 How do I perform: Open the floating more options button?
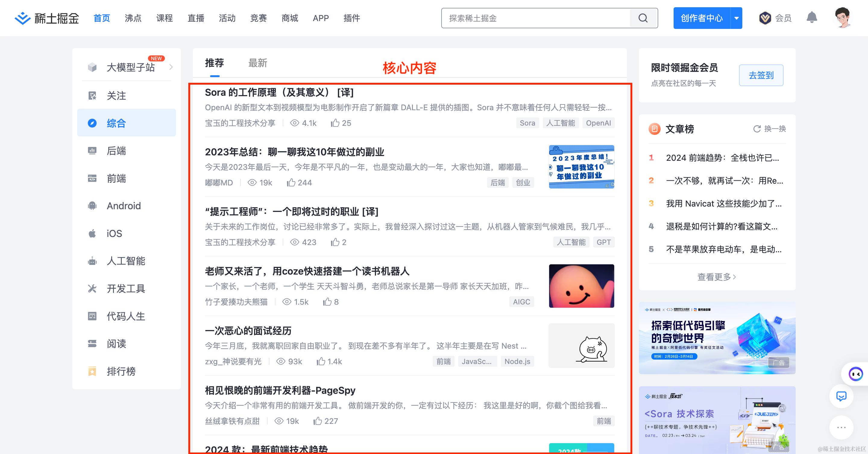pos(841,428)
